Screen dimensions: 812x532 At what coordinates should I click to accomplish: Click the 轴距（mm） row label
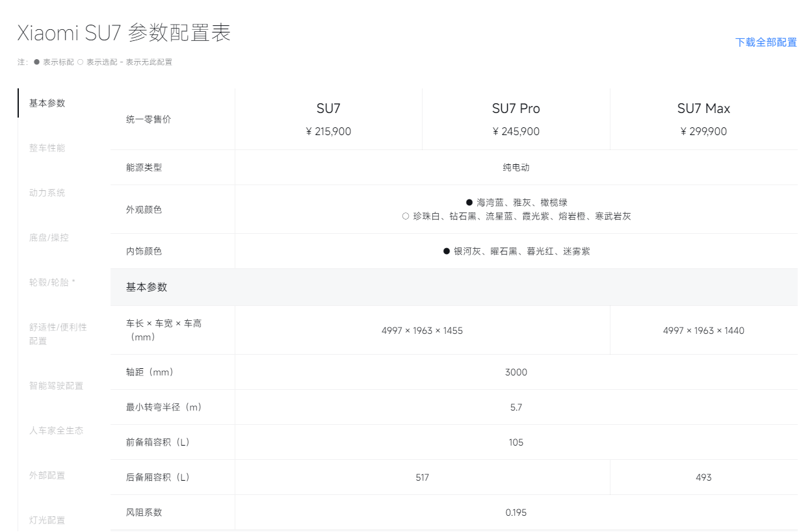tap(150, 372)
